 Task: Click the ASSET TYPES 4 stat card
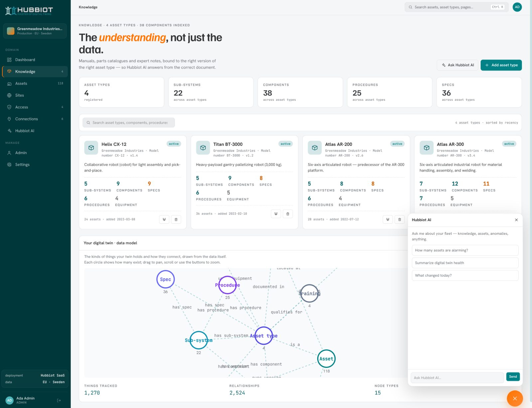pos(121,92)
